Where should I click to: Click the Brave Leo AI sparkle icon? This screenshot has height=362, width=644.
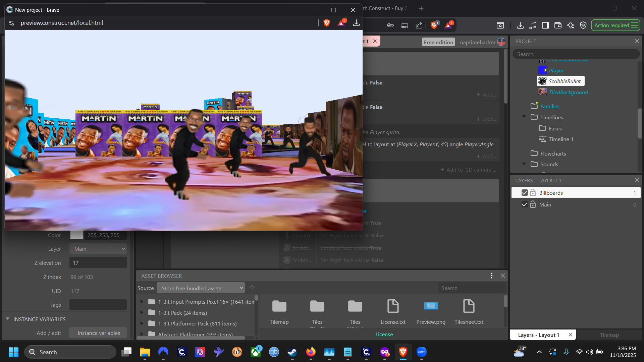571,25
